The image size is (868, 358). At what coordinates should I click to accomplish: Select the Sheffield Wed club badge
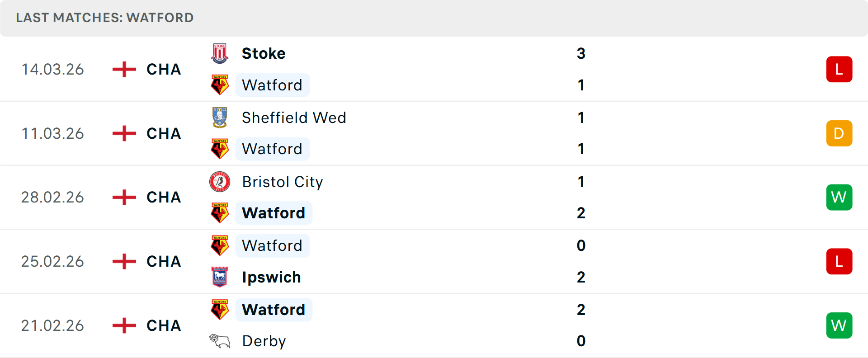pos(220,117)
